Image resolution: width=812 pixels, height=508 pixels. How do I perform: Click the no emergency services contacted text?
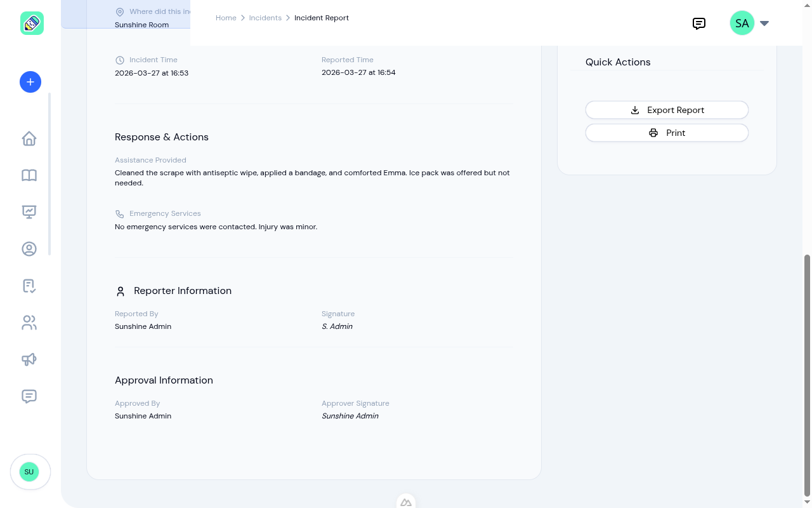point(216,227)
